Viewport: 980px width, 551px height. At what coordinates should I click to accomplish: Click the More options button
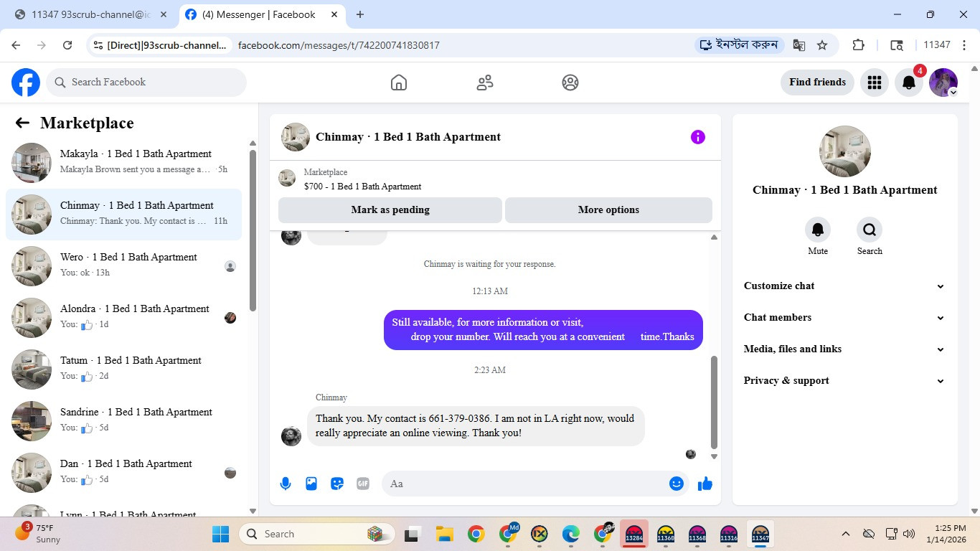[x=608, y=210]
